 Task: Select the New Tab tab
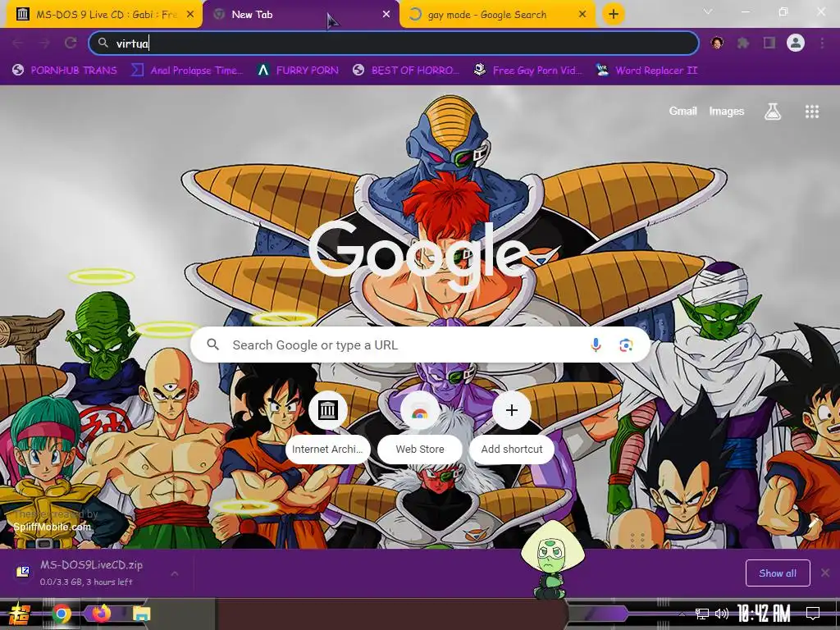[x=300, y=15]
